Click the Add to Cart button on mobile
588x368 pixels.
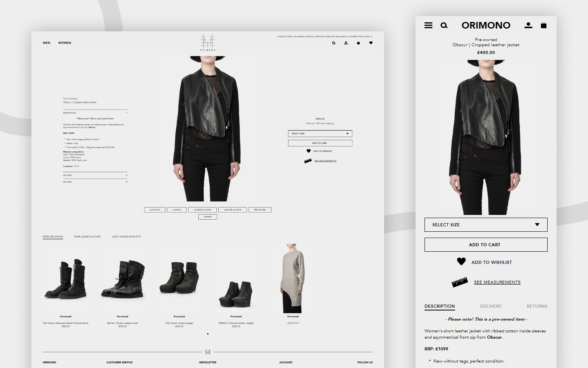(x=486, y=244)
